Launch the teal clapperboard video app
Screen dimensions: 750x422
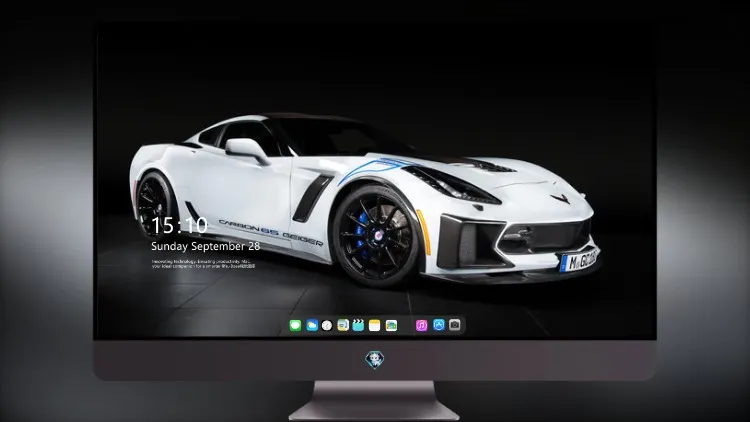click(358, 325)
